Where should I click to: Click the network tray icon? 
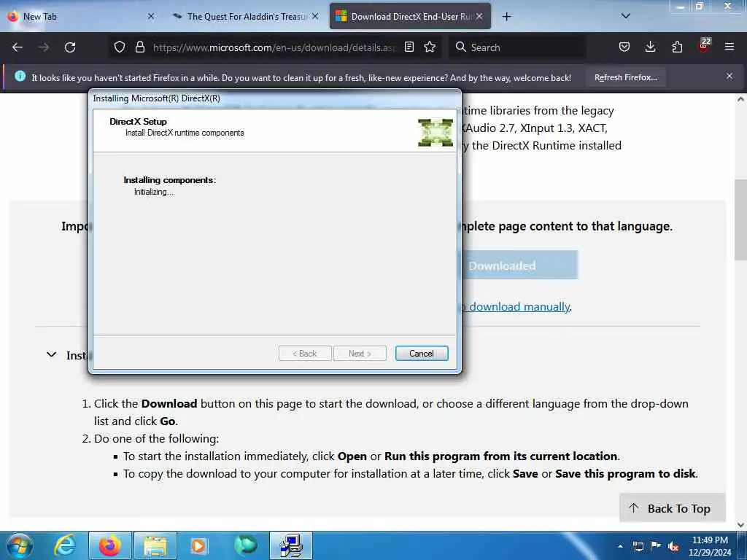click(x=638, y=546)
